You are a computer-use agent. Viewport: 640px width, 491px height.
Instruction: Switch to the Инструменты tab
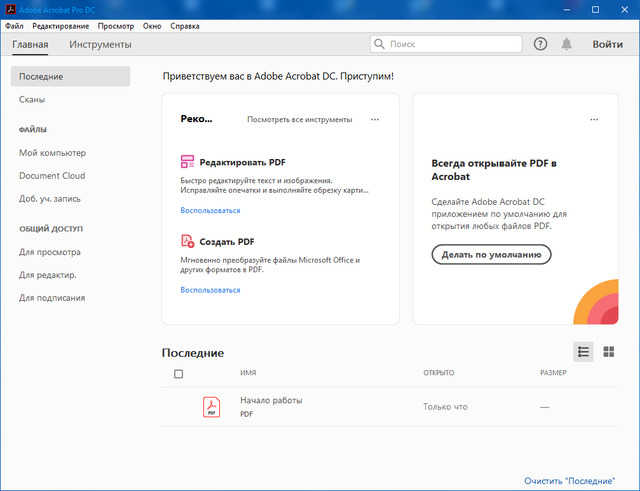(x=100, y=44)
